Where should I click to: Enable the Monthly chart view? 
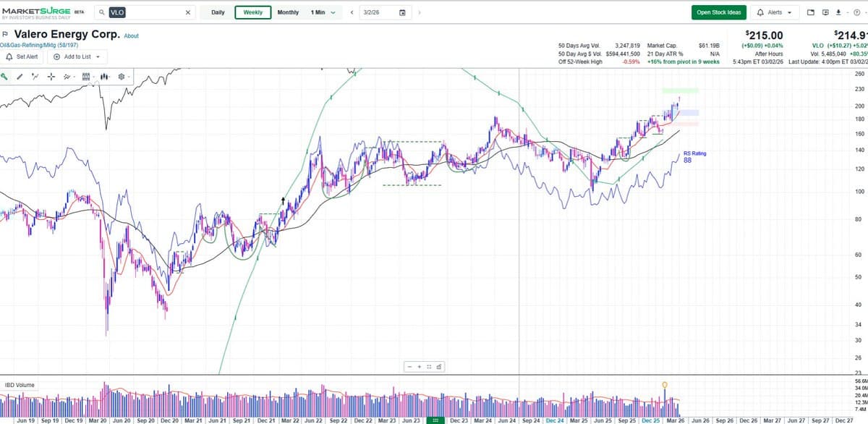pos(288,12)
